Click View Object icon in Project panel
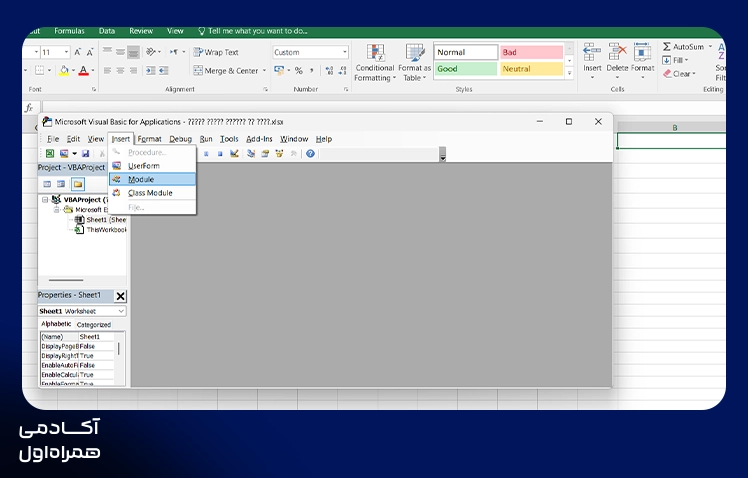 61,184
